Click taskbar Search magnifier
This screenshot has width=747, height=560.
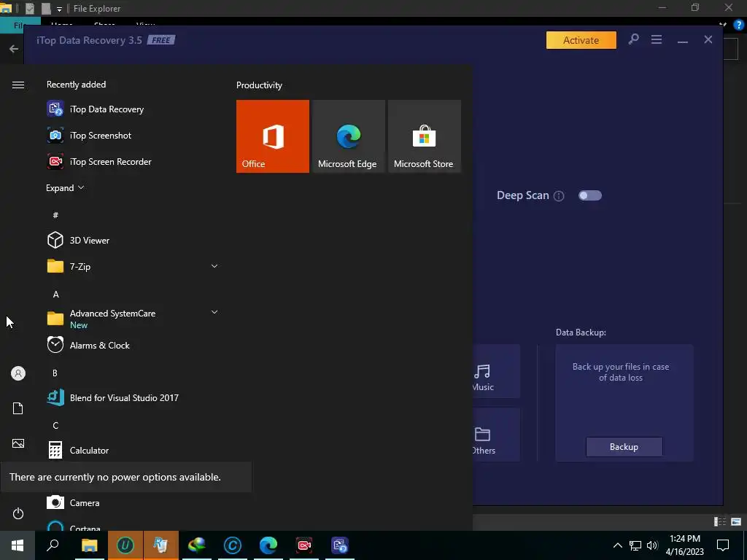[53, 545]
